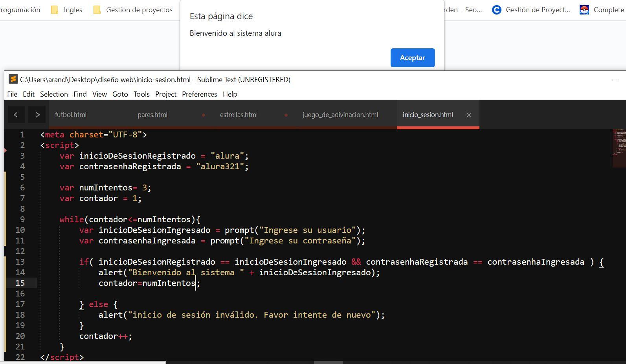This screenshot has height=364, width=626.
Task: Switch to the futbol.html tab
Action: click(x=71, y=115)
